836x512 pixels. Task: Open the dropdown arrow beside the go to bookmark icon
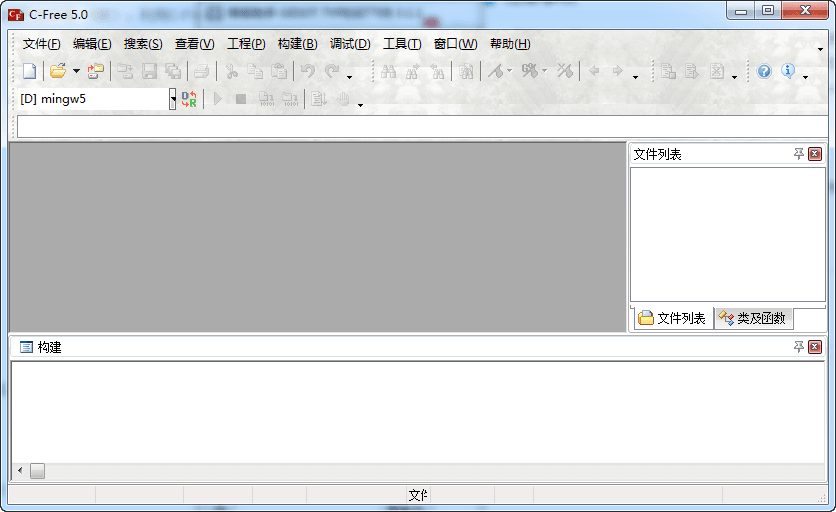tap(544, 70)
